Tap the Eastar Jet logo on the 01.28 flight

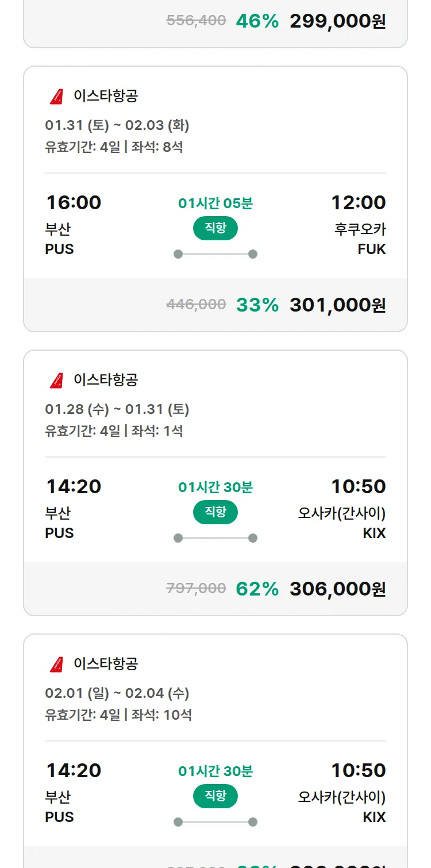tap(56, 380)
